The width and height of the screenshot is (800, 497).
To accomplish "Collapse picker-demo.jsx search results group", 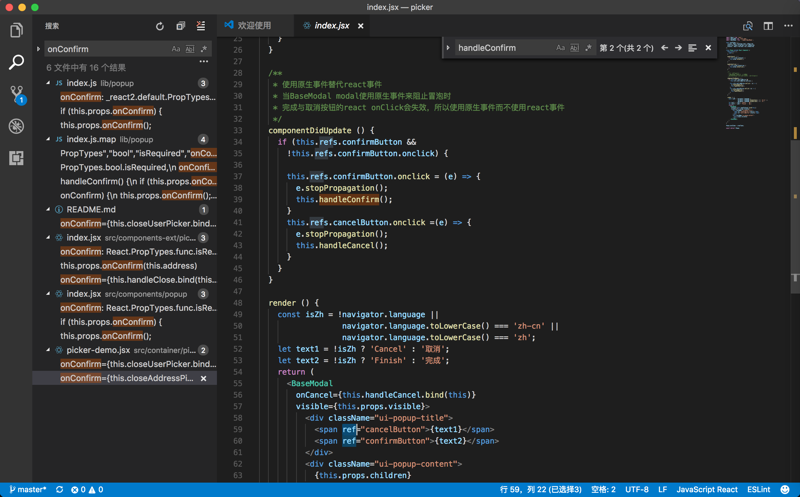I will coord(48,351).
